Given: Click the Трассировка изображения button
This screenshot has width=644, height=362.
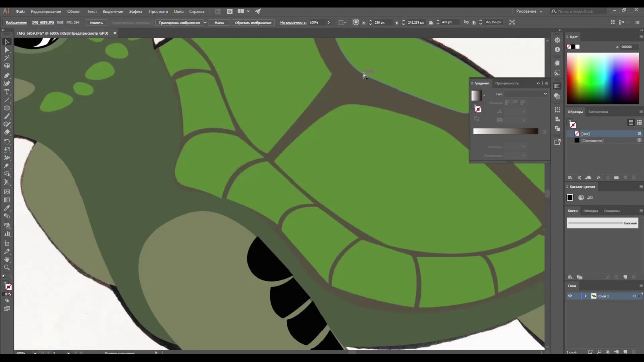Looking at the screenshot, I should click(179, 22).
